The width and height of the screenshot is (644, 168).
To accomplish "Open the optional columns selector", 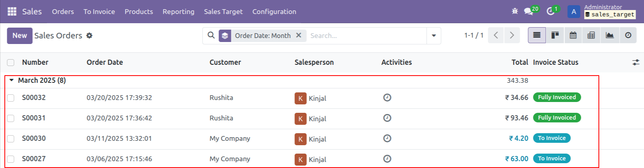I will [636, 62].
